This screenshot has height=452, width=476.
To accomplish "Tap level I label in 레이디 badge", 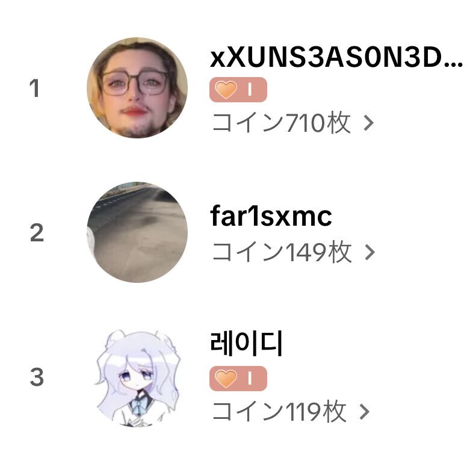I will 250,379.
